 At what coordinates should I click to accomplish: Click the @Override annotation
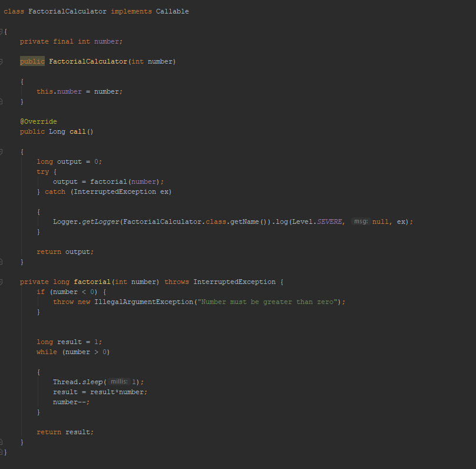click(x=38, y=121)
